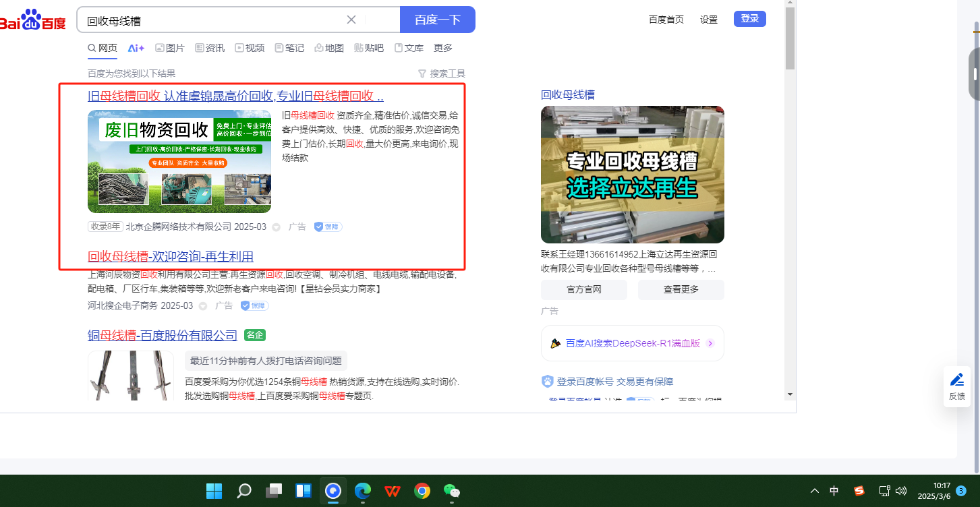Screen dimensions: 980x507
Task: Click the Baidu logo
Action: click(x=32, y=20)
